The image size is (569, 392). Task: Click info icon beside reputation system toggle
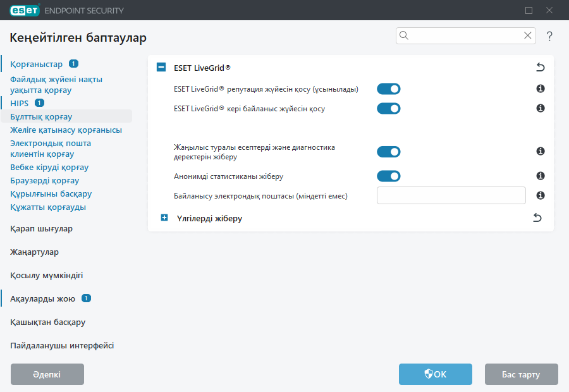point(541,89)
